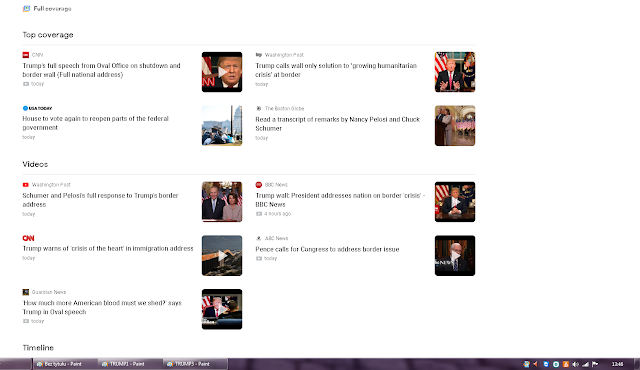Click the ABC News source icon
Image resolution: width=640 pixels, height=370 pixels.
(258, 238)
